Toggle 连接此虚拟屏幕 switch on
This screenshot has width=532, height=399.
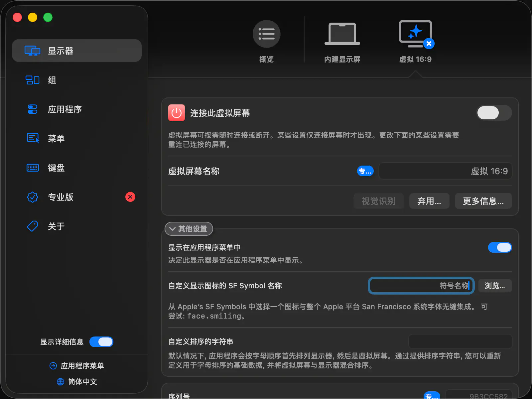click(x=494, y=113)
